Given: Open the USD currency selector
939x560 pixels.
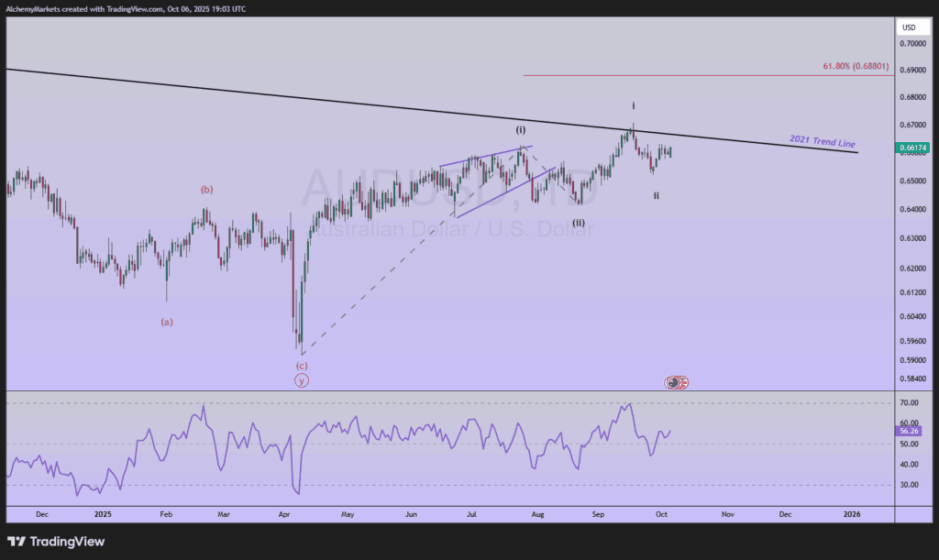Looking at the screenshot, I should click(909, 27).
